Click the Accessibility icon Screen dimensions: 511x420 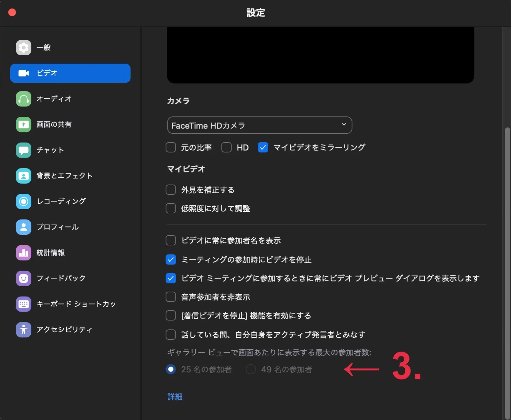point(23,329)
